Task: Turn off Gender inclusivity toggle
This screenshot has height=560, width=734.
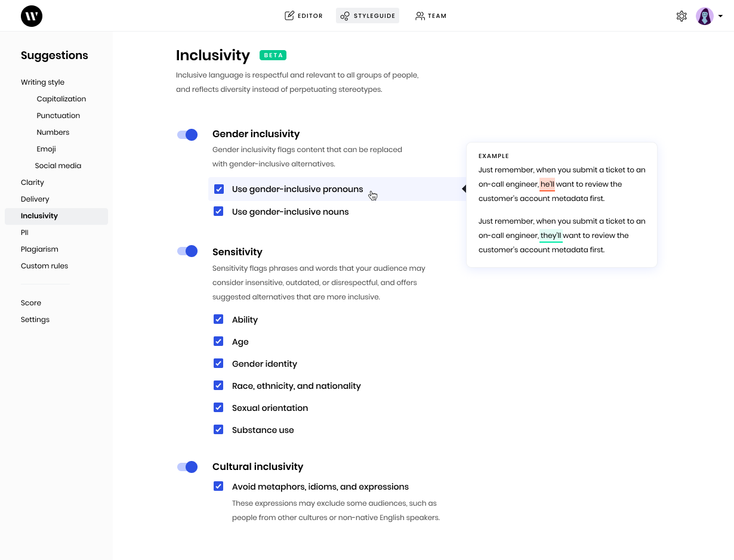Action: click(187, 135)
